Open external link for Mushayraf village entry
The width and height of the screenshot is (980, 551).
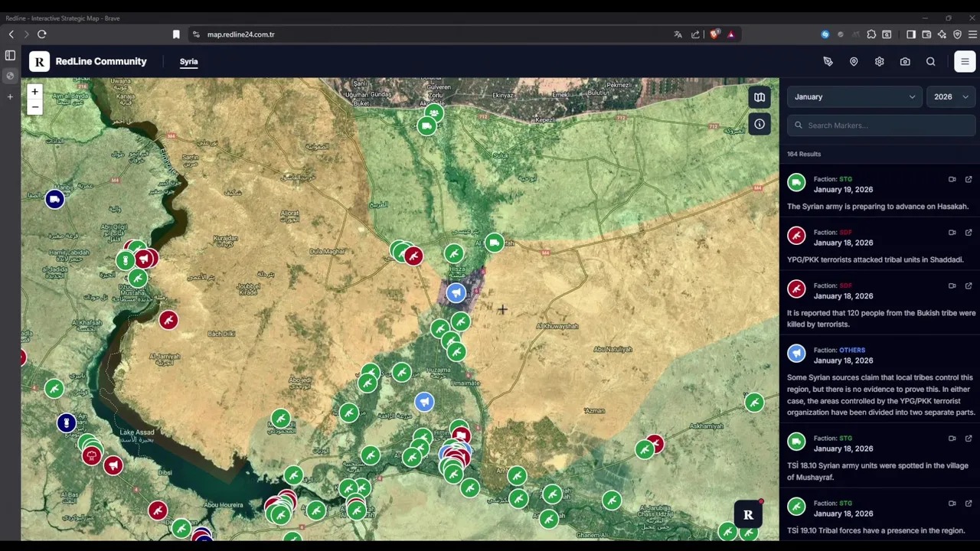(969, 439)
